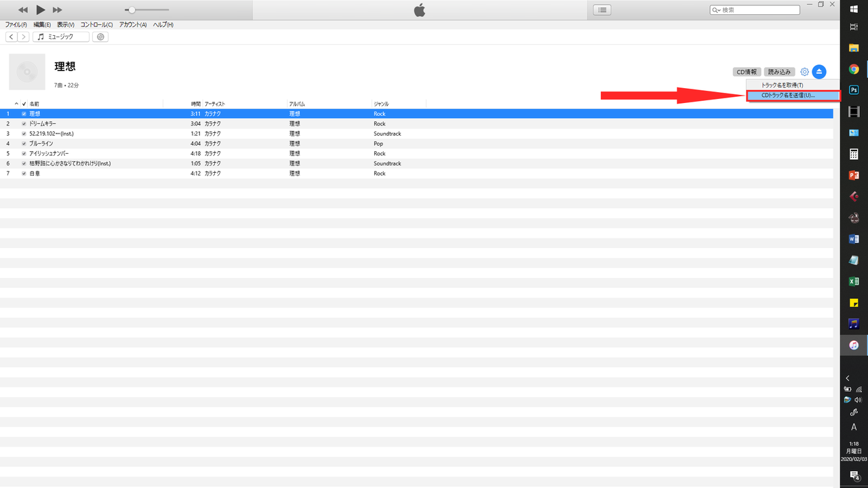This screenshot has width=868, height=488.
Task: Eject the CD with the blue button
Action: [x=819, y=71]
